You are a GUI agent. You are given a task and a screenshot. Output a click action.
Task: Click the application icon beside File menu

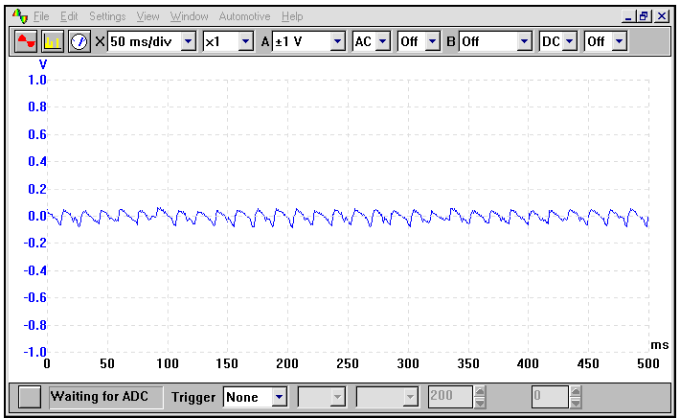[19, 17]
